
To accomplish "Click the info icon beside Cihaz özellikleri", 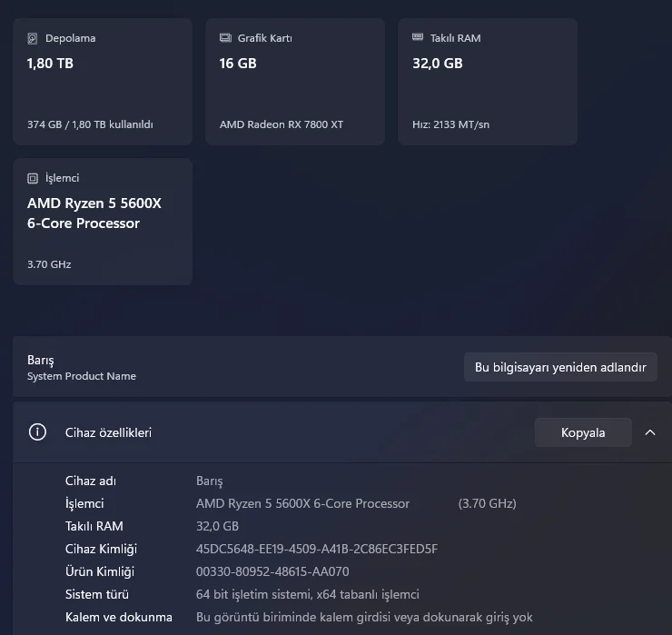I will click(x=37, y=432).
